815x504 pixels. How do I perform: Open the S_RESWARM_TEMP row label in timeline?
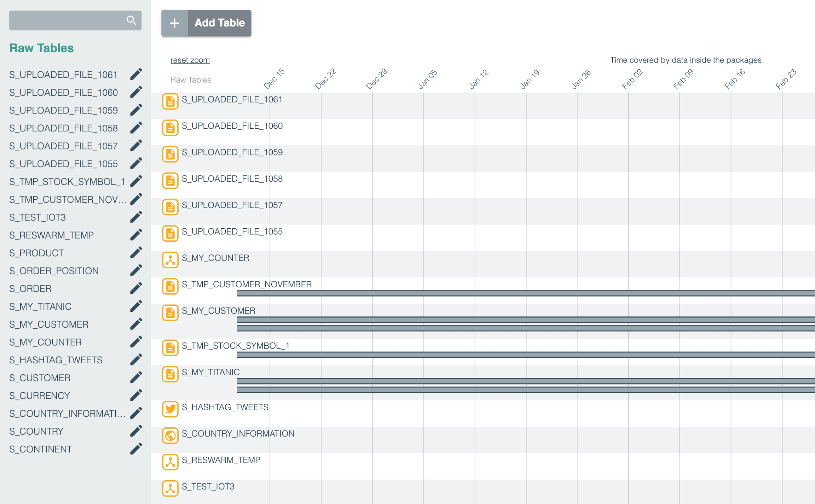pyautogui.click(x=221, y=460)
